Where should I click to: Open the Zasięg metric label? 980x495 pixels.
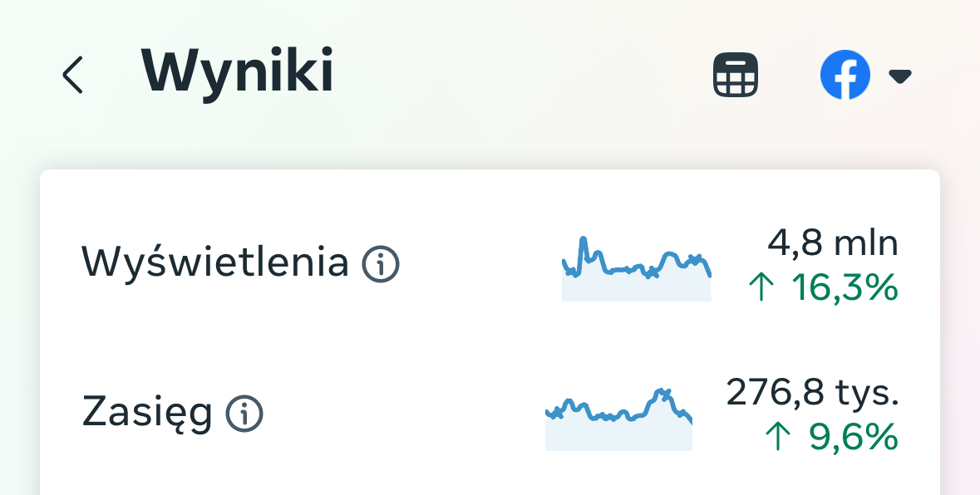[x=147, y=414]
